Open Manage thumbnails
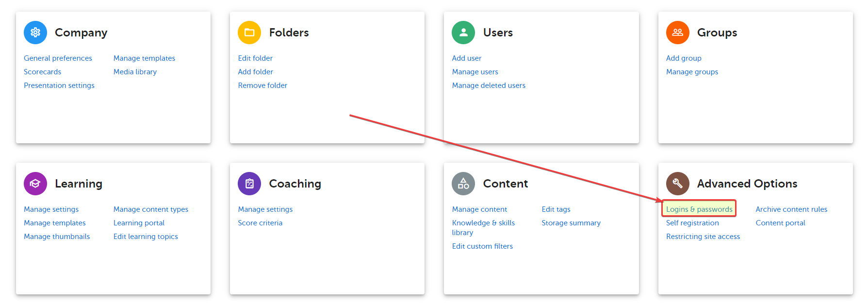This screenshot has height=308, width=868. tap(57, 237)
